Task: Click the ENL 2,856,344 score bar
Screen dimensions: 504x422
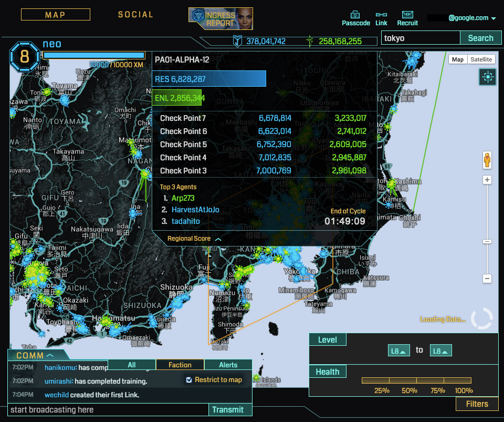Action: (177, 98)
